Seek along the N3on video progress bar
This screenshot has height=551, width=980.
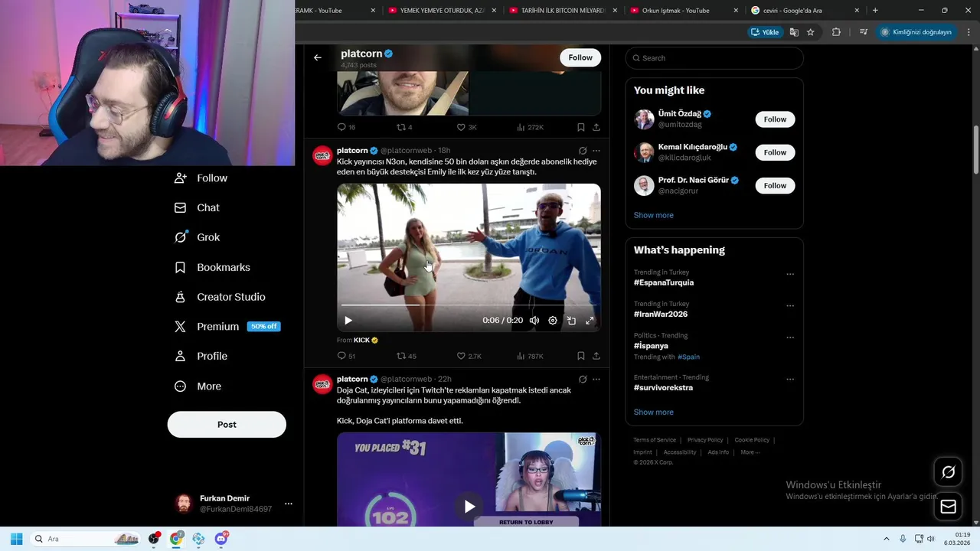[469, 305]
